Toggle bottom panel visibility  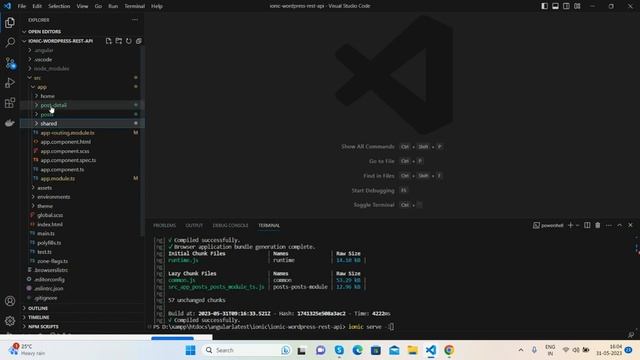(556, 6)
